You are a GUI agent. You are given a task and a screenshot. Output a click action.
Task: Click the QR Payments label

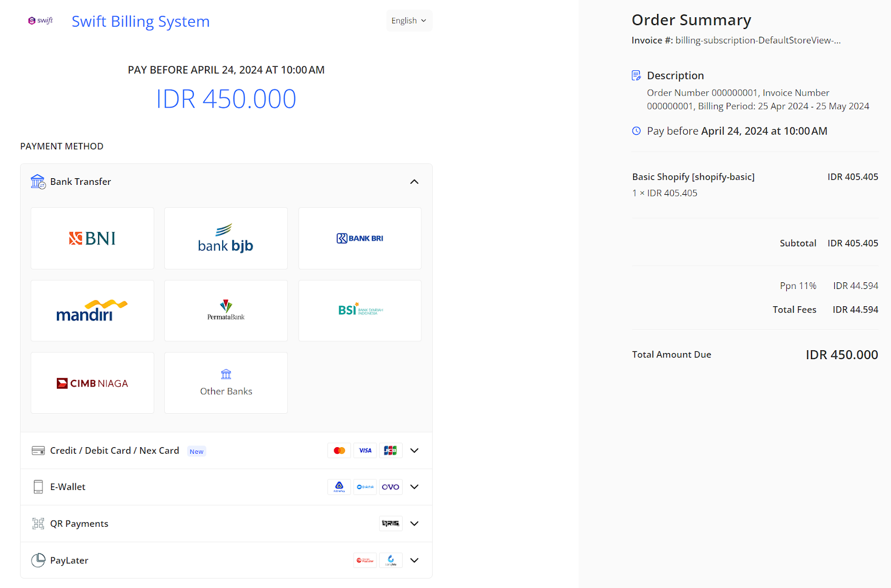(79, 523)
